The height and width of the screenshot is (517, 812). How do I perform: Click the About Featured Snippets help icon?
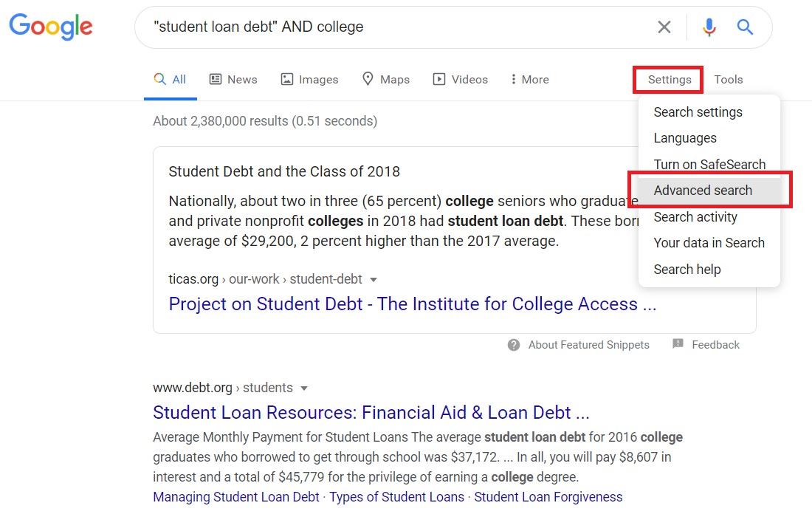pos(514,345)
